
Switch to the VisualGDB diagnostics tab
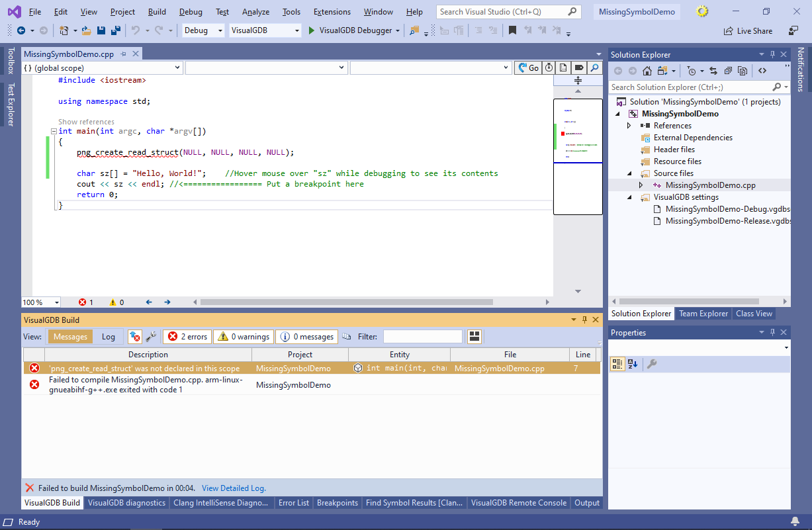(126, 503)
